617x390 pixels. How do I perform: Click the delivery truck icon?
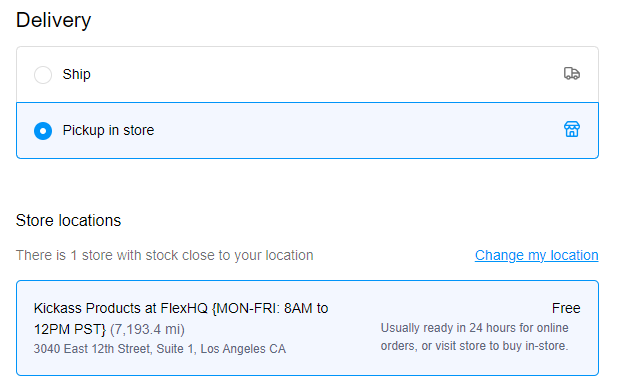coord(572,74)
